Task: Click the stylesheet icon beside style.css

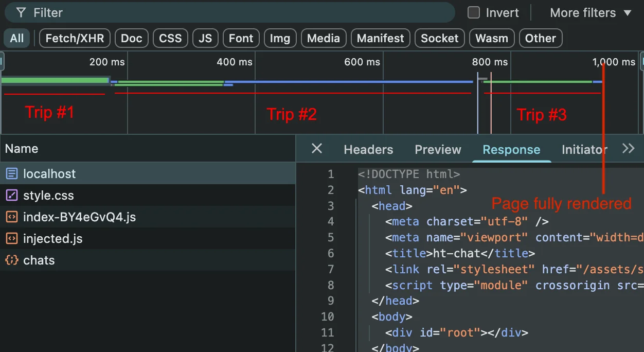Action: point(11,195)
